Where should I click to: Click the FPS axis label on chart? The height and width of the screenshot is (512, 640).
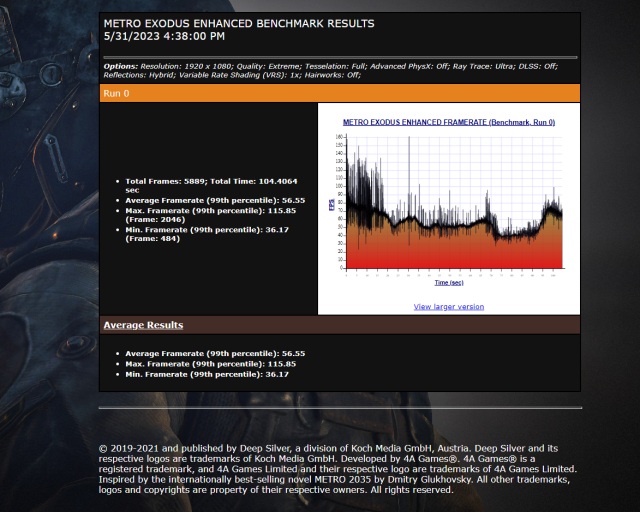pos(332,205)
